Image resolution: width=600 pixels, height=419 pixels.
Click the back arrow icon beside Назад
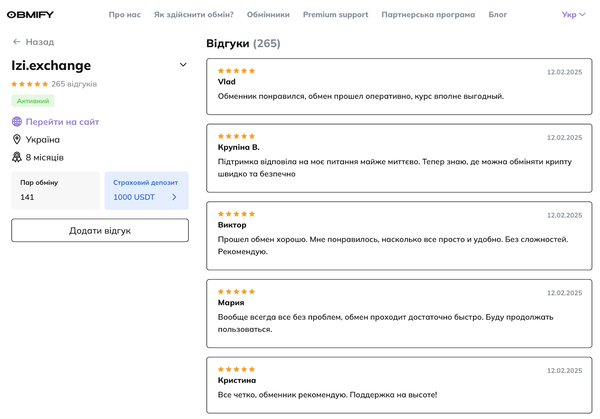coord(16,42)
